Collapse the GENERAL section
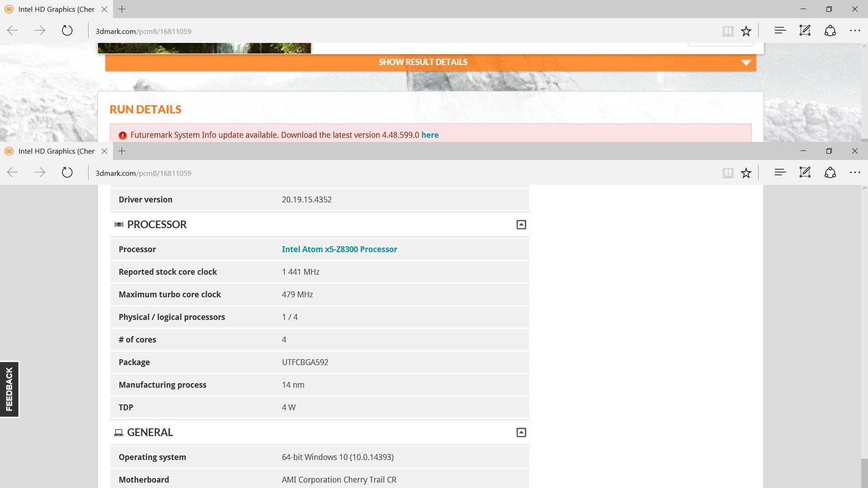The image size is (868, 488). [x=521, y=432]
